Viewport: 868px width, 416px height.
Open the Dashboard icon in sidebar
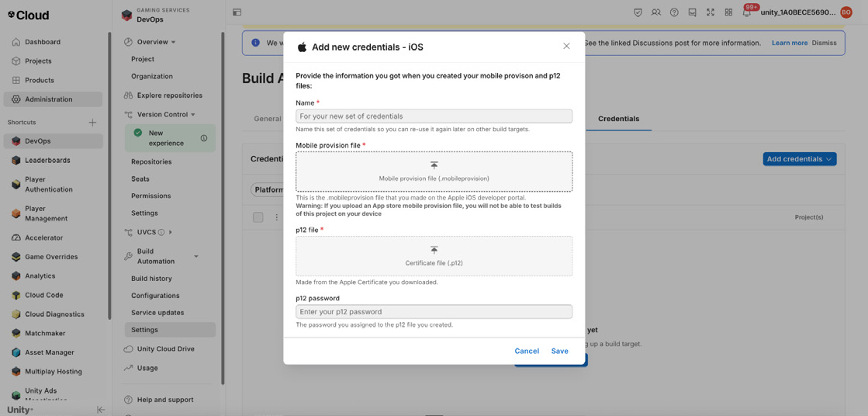16,42
